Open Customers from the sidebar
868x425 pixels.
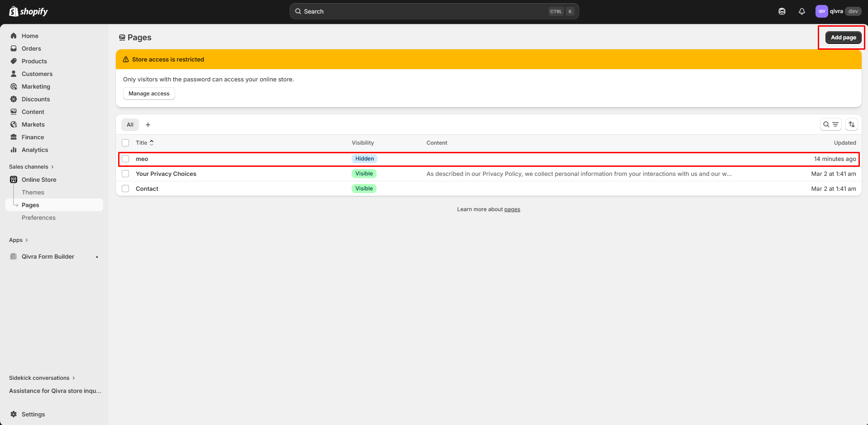click(x=37, y=74)
